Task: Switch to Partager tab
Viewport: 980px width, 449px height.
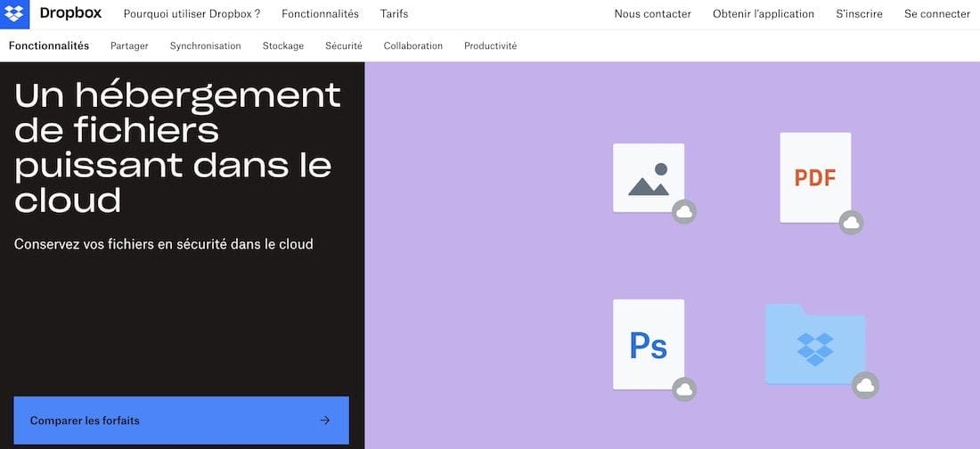Action: (x=129, y=45)
